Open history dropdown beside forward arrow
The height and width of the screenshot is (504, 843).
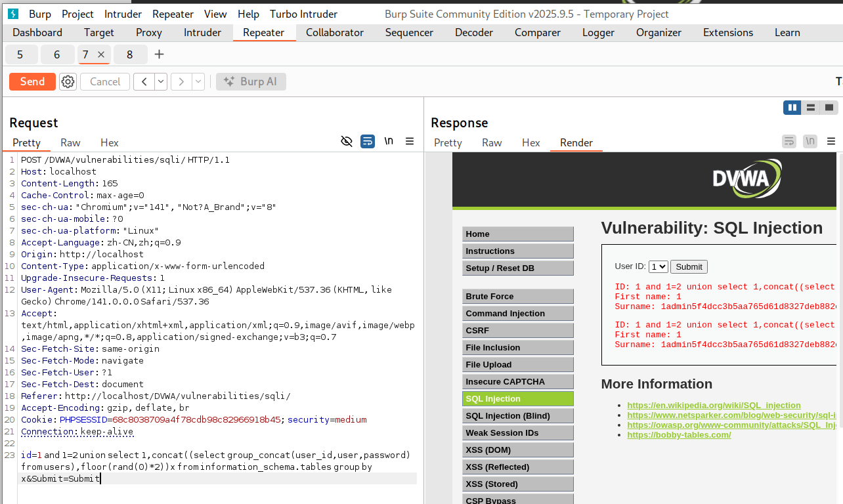pos(198,81)
